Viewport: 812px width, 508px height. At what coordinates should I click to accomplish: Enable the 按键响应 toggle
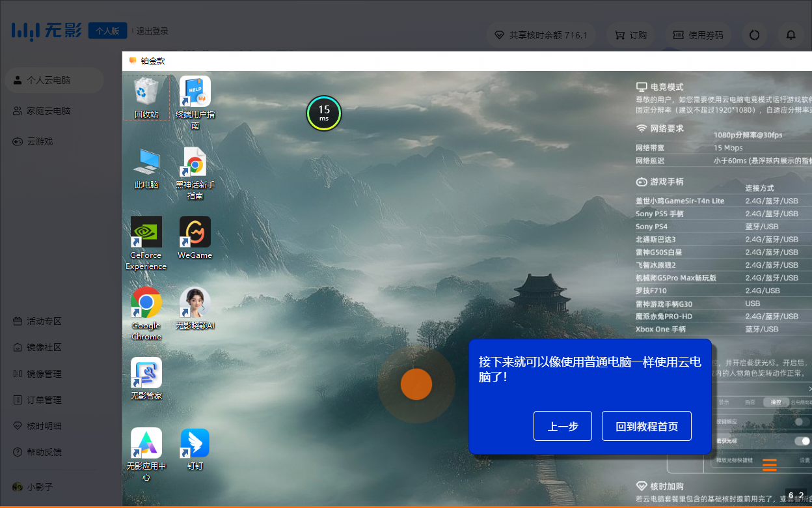pyautogui.click(x=802, y=422)
